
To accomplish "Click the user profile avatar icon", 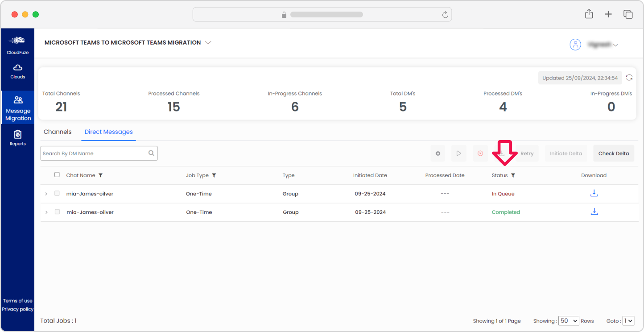I will [x=575, y=45].
